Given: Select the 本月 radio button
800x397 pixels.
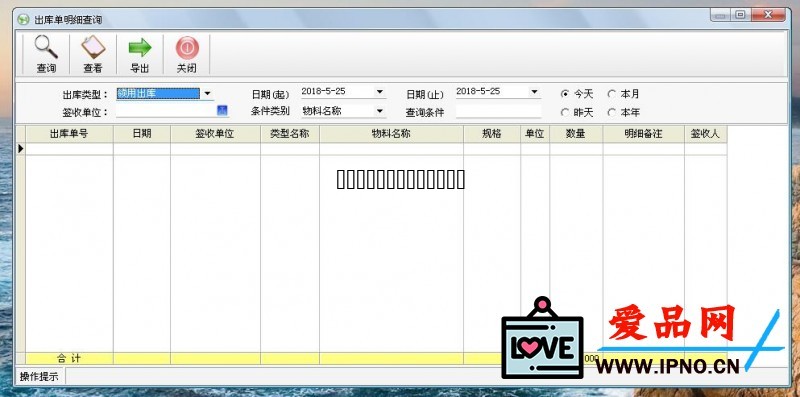Looking at the screenshot, I should pyautogui.click(x=611, y=94).
